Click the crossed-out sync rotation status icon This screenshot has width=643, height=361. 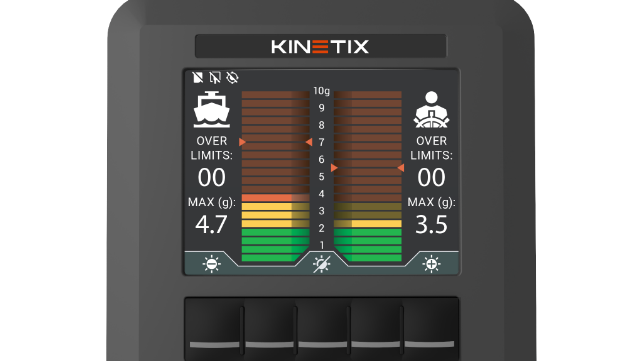click(232, 77)
